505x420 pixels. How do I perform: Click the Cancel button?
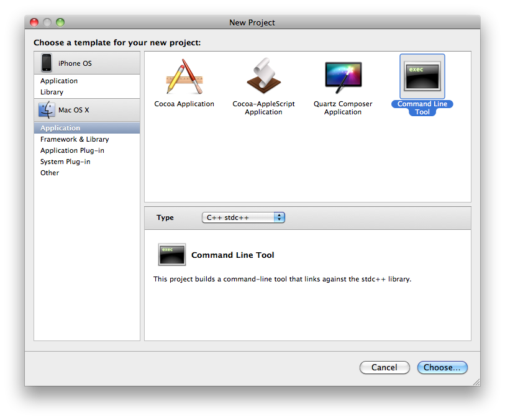click(x=384, y=368)
